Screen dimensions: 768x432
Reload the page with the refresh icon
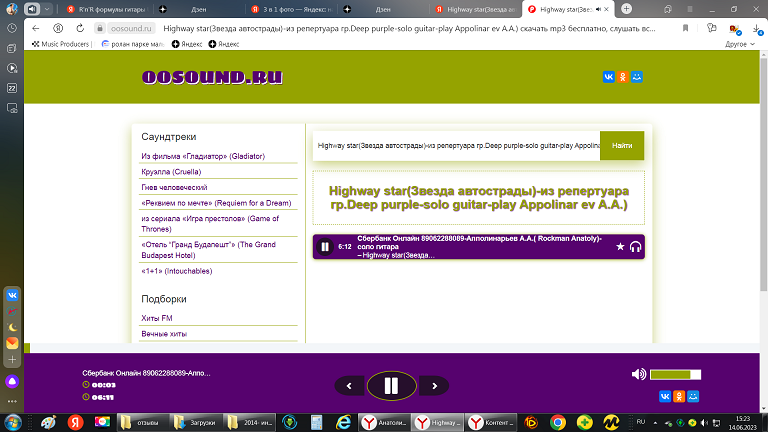(x=80, y=28)
